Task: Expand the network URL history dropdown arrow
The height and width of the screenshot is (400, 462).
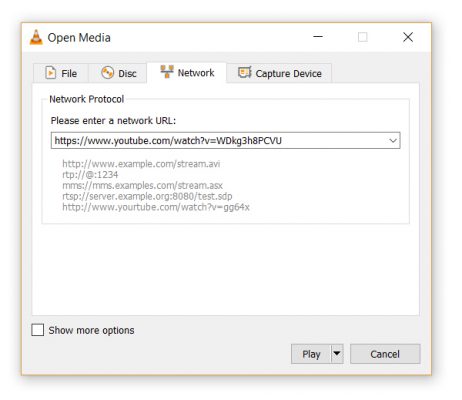Action: [393, 140]
